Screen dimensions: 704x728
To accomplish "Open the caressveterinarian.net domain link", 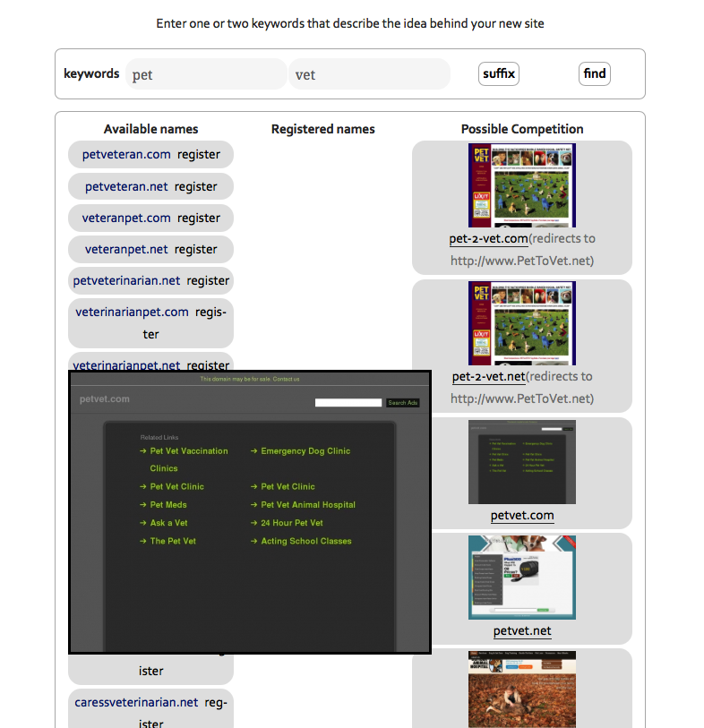I will [136, 702].
